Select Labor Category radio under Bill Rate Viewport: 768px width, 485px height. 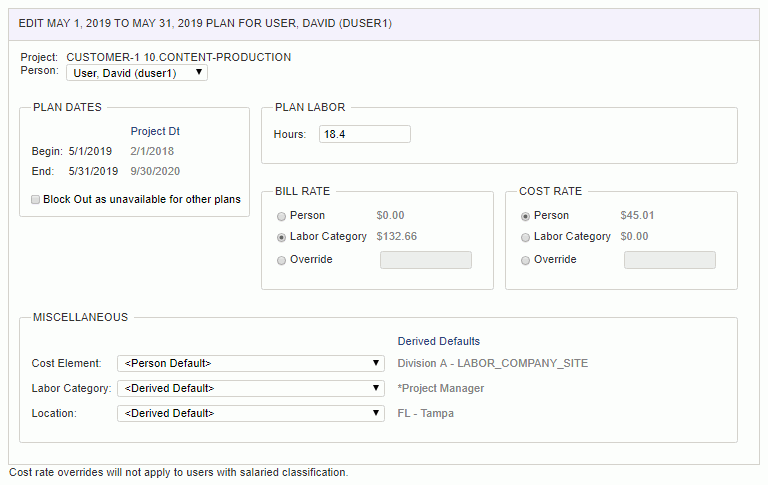click(281, 237)
